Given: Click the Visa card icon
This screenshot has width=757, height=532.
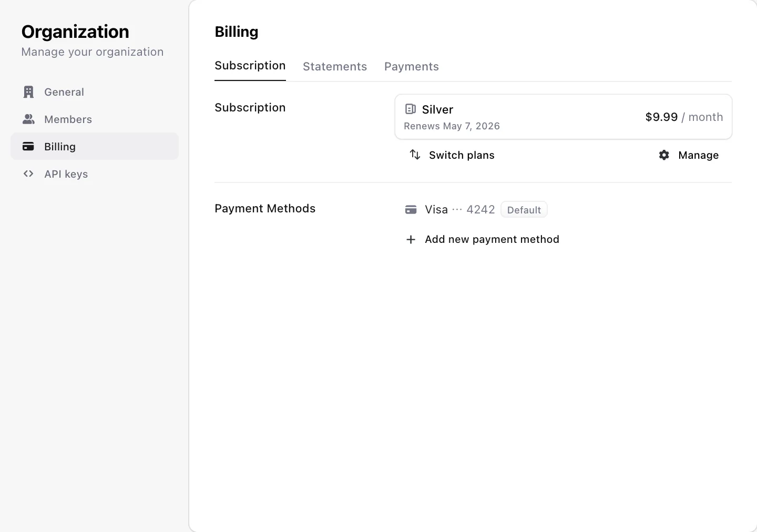Looking at the screenshot, I should click(x=411, y=210).
